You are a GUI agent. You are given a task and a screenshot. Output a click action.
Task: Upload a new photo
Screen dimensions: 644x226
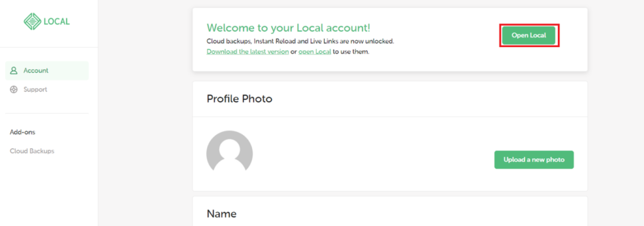[534, 159]
